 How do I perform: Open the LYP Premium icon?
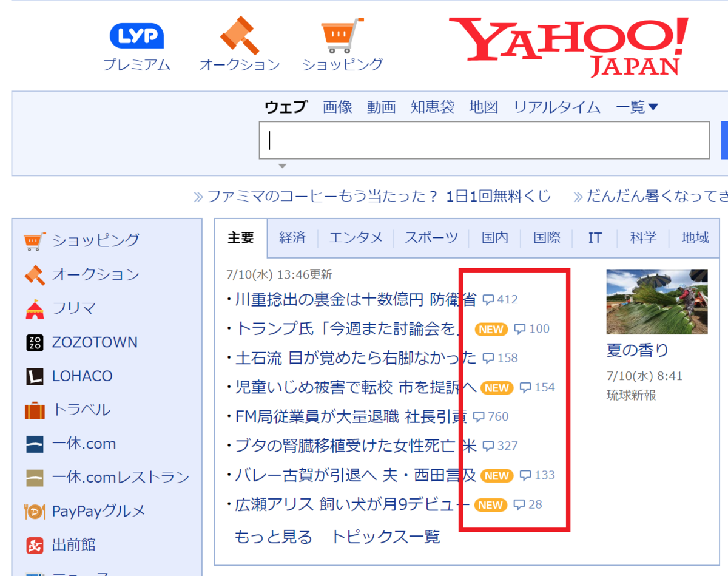(136, 36)
